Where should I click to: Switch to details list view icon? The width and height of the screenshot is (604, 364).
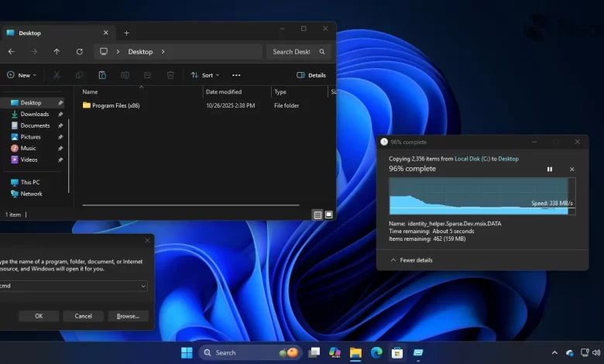coord(317,215)
